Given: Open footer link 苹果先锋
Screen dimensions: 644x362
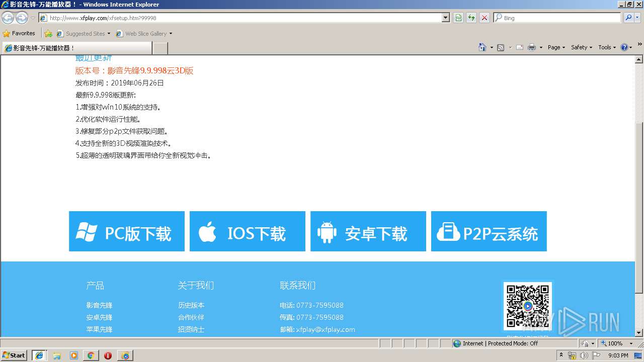Looking at the screenshot, I should pos(99,329).
